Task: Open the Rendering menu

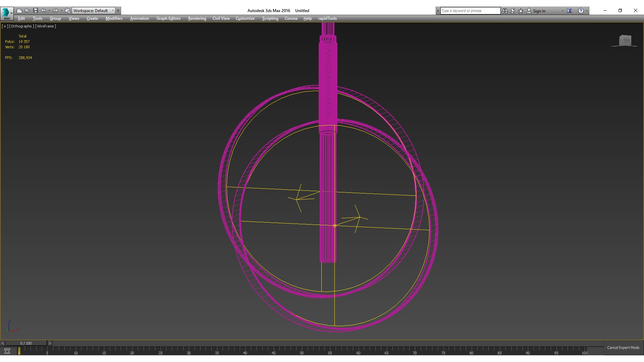Action: click(197, 18)
